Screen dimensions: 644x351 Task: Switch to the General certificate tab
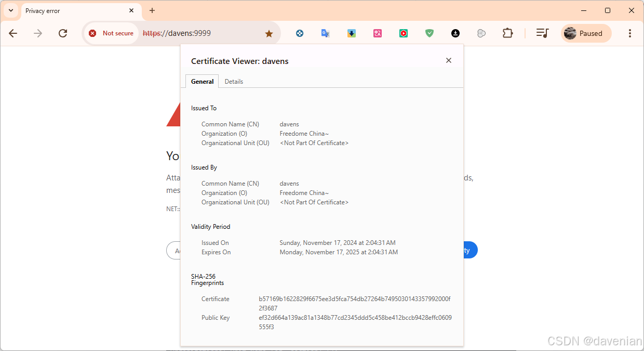202,81
